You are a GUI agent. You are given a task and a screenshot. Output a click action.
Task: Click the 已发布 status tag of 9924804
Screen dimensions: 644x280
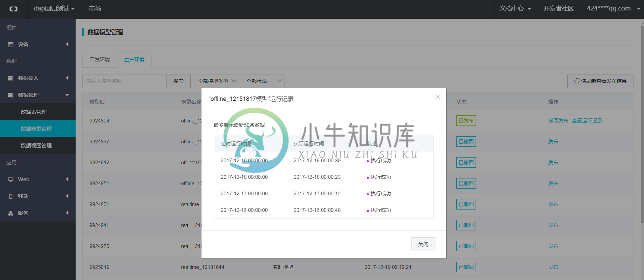466,121
